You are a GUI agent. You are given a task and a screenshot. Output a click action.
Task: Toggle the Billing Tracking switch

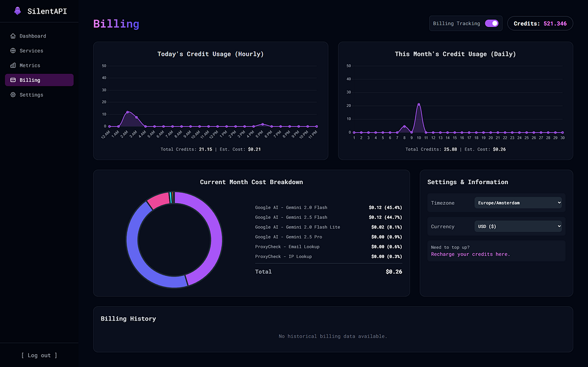(491, 23)
